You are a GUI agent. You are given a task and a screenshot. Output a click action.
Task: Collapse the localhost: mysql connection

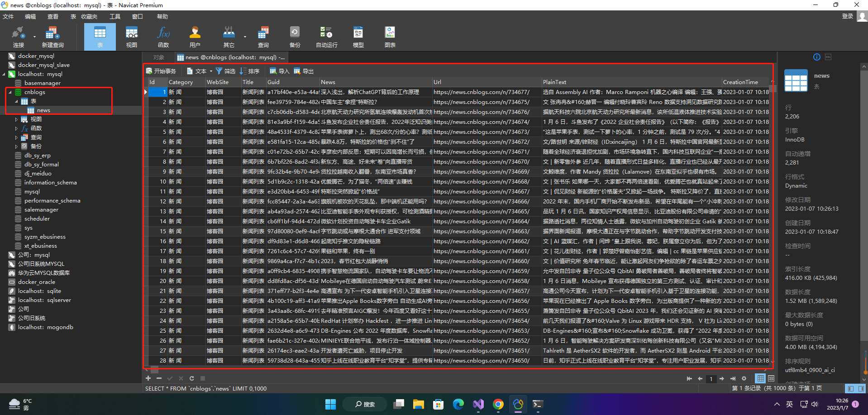tap(4, 74)
